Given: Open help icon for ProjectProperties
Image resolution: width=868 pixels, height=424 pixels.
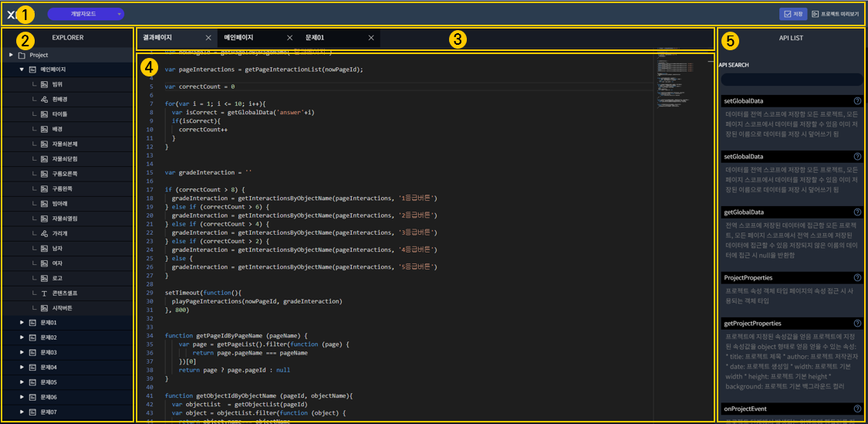Looking at the screenshot, I should coord(857,278).
